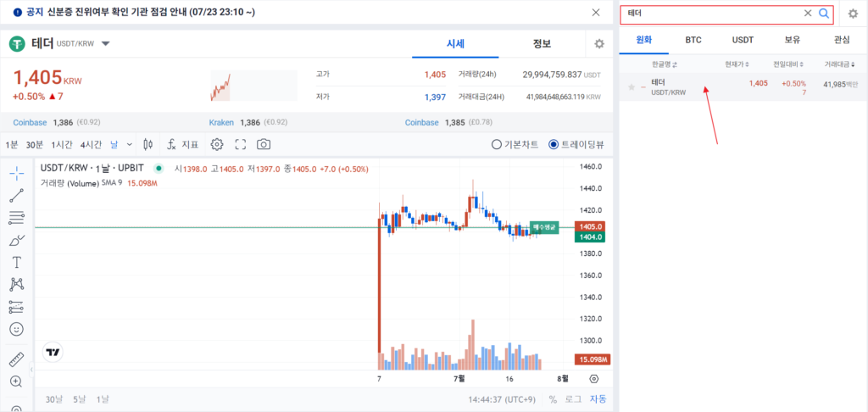Switch to the BTC market tab
This screenshot has height=412, width=868.
[693, 39]
